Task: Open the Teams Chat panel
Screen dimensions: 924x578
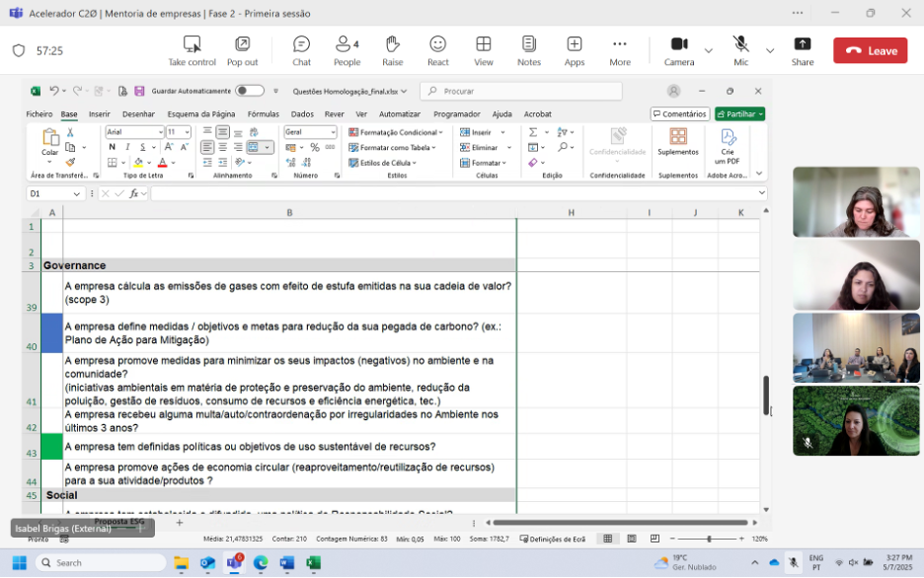Action: [301, 50]
